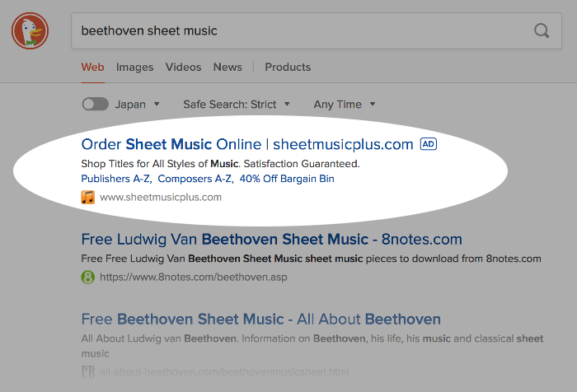
Task: Click the search box containing beethoven sheet music
Action: pos(317,31)
